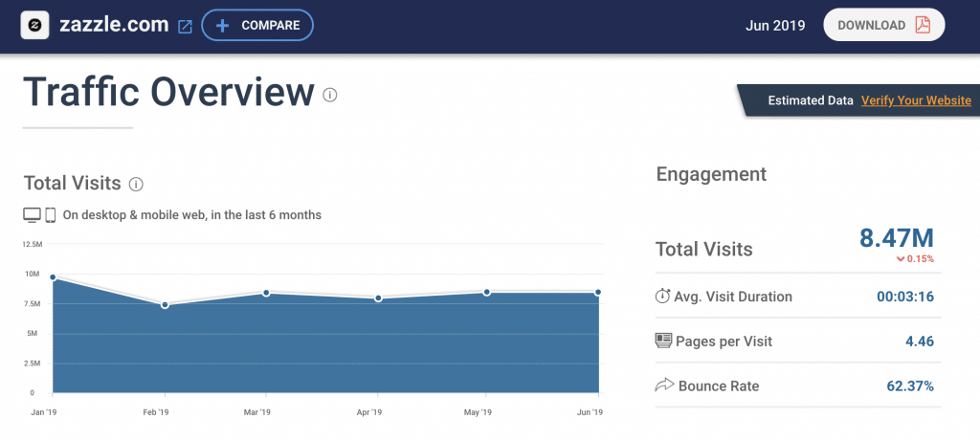This screenshot has height=441, width=980.
Task: Click the Pages per Visit icon
Action: coord(662,342)
